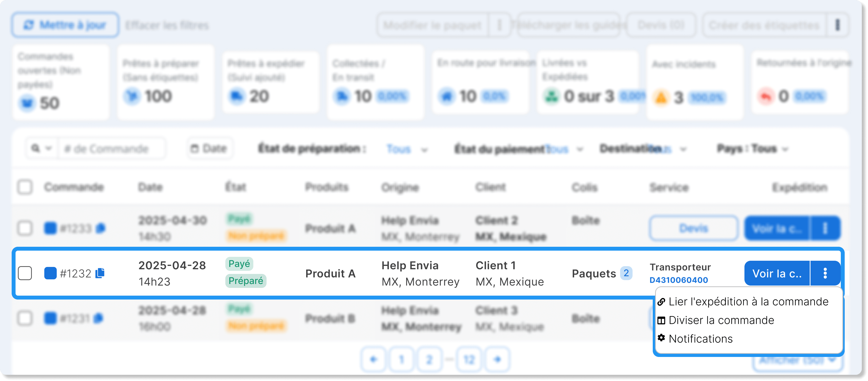This screenshot has height=381, width=868.
Task: Tick the checkbox for order #1233
Action: click(25, 228)
